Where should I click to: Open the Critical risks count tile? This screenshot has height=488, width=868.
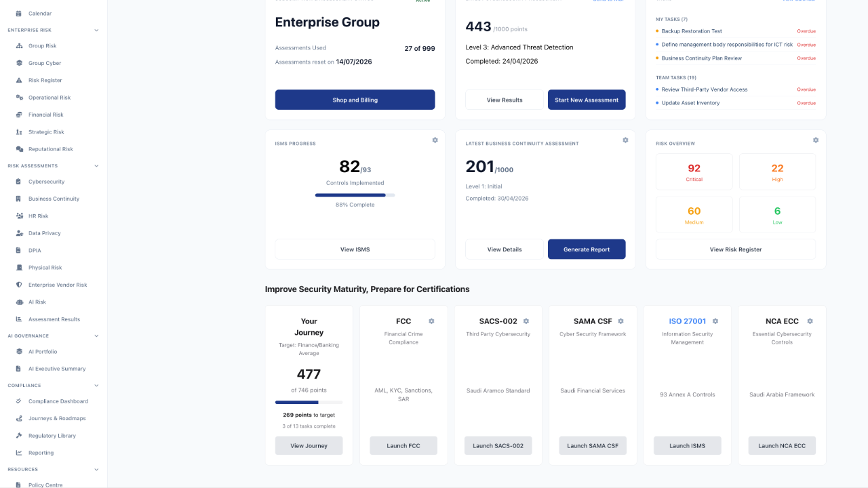[694, 172]
